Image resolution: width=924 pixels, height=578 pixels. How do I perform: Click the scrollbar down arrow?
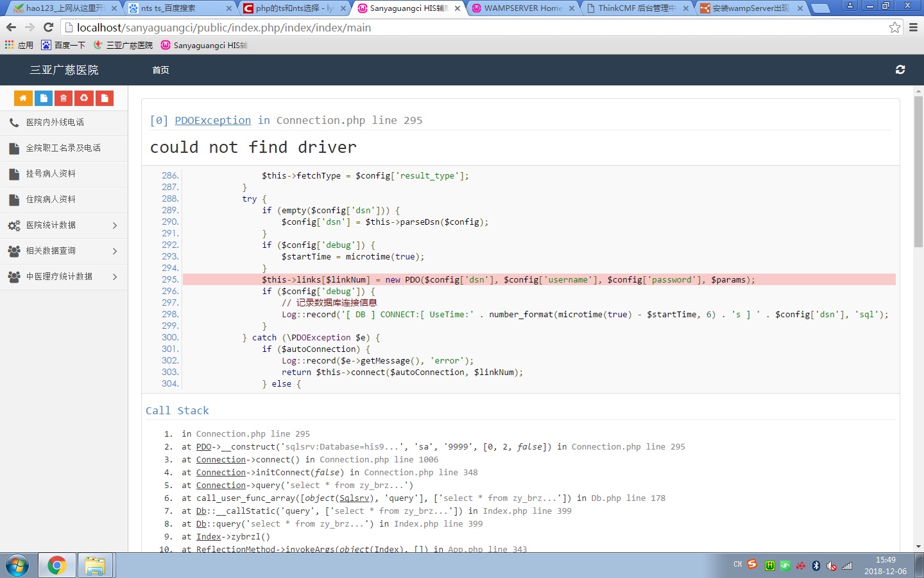point(918,547)
